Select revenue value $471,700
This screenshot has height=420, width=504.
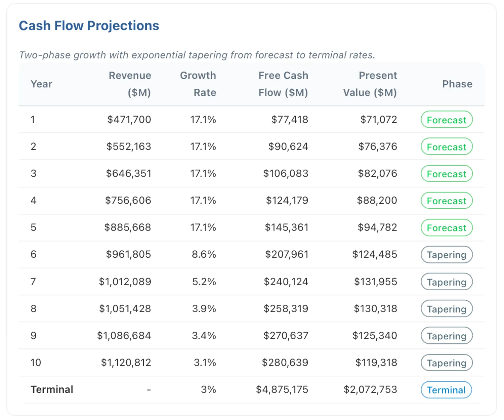[129, 120]
